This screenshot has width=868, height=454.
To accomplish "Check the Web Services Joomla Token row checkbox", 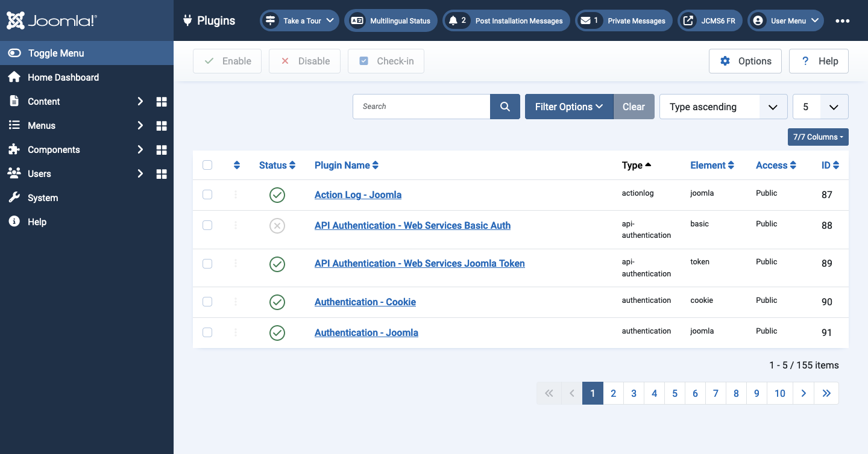I will [x=207, y=264].
